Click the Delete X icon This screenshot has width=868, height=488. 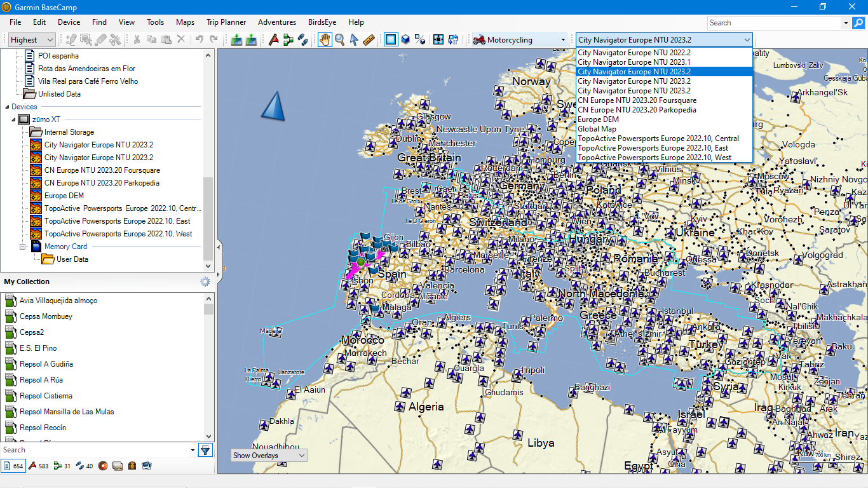pos(181,39)
